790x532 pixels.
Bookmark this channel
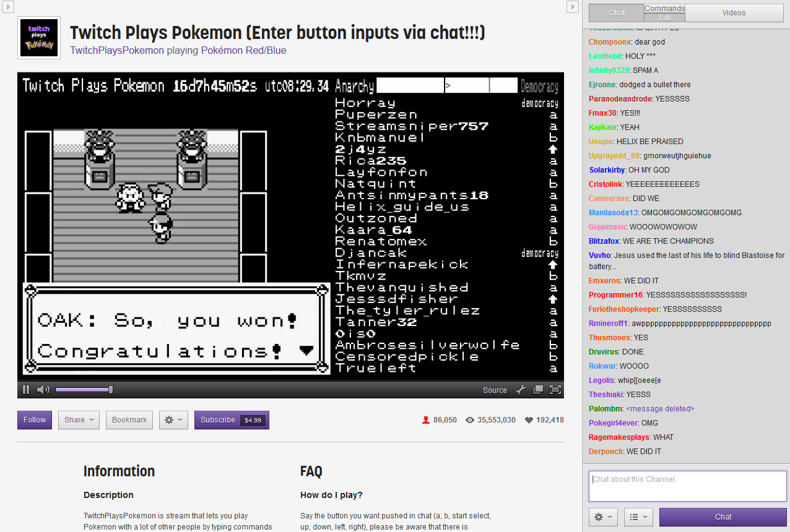pyautogui.click(x=129, y=420)
